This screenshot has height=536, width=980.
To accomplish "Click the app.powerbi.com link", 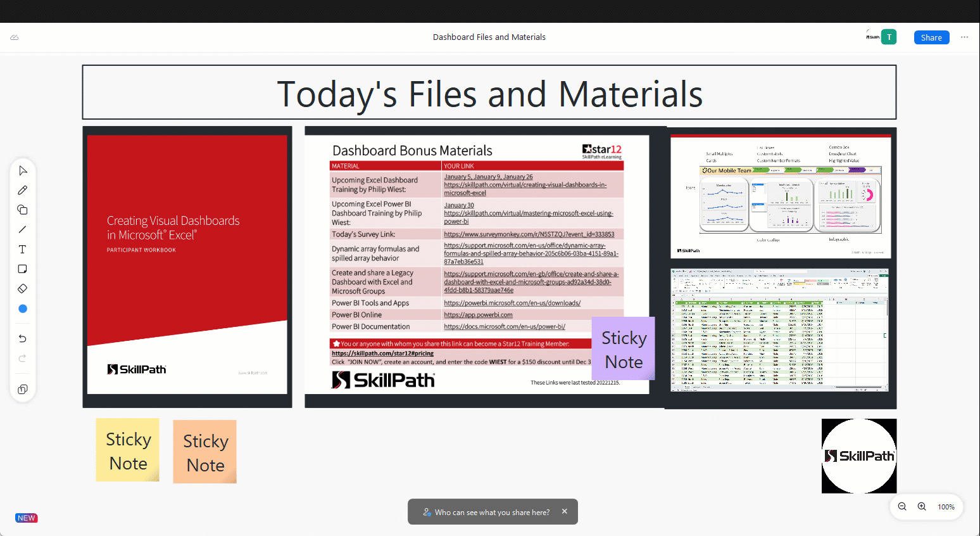I will (478, 315).
